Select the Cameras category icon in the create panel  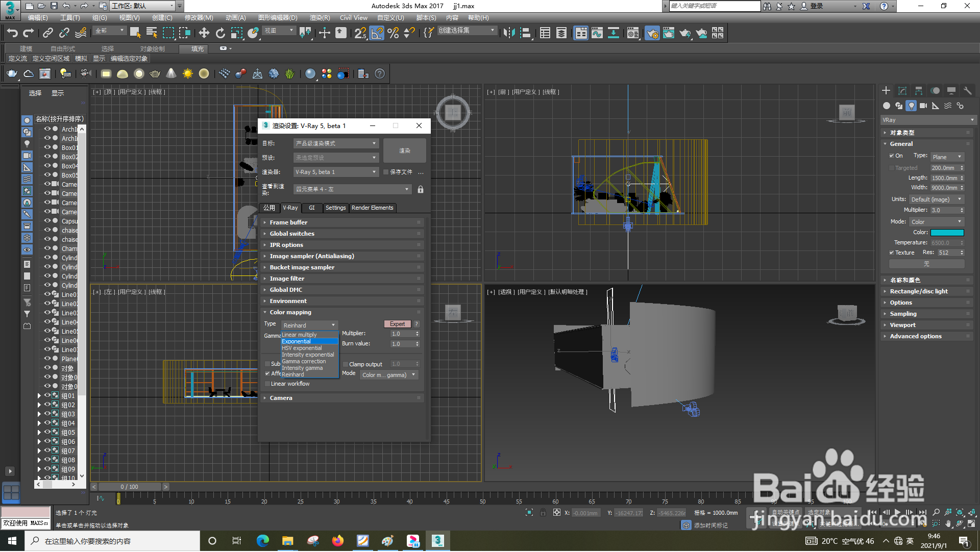923,106
